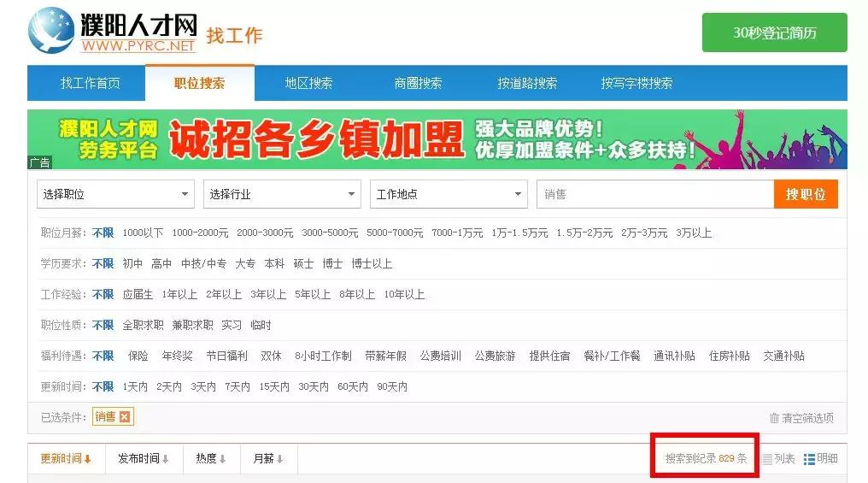Click the 诚招各乡镇加盟 banner ad
The width and height of the screenshot is (868, 483).
pos(437,139)
